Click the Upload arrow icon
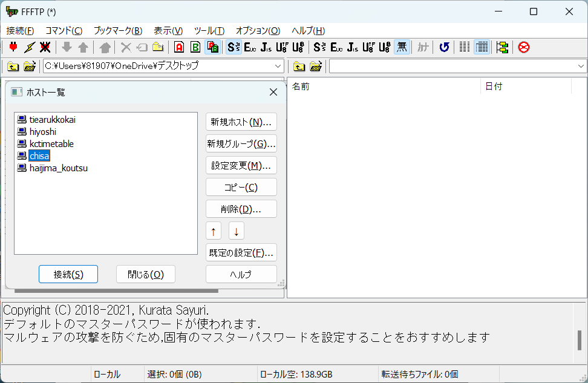588x383 pixels. [x=83, y=47]
